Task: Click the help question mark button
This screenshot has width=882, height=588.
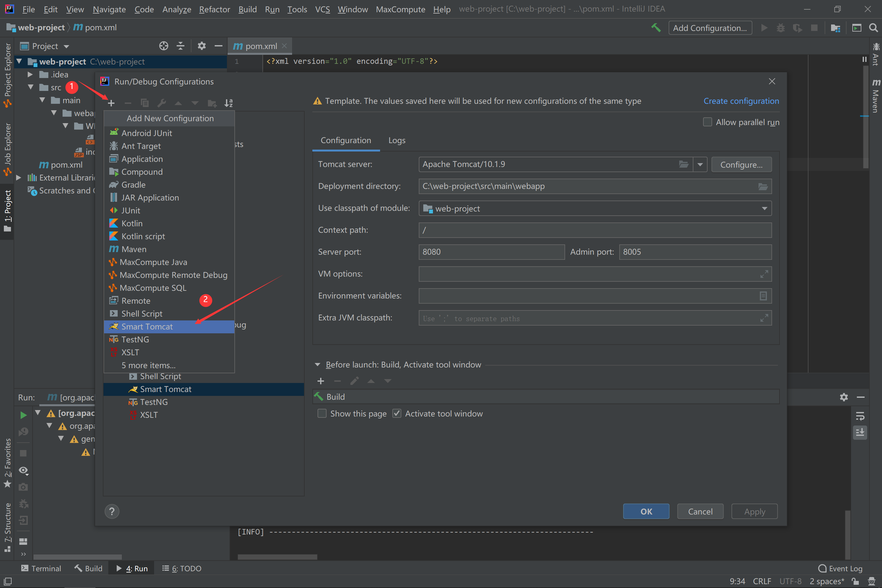Action: coord(112,512)
